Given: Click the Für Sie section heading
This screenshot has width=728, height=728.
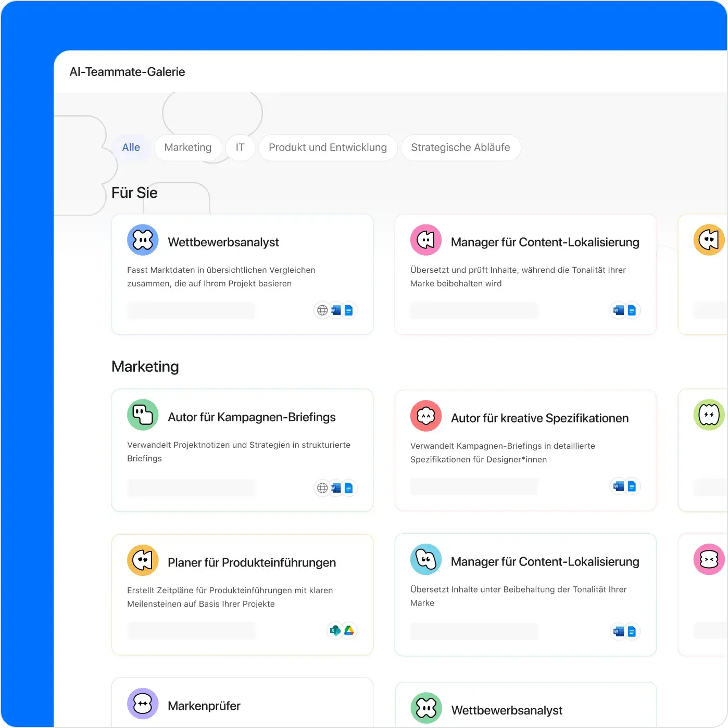Looking at the screenshot, I should pyautogui.click(x=134, y=193).
